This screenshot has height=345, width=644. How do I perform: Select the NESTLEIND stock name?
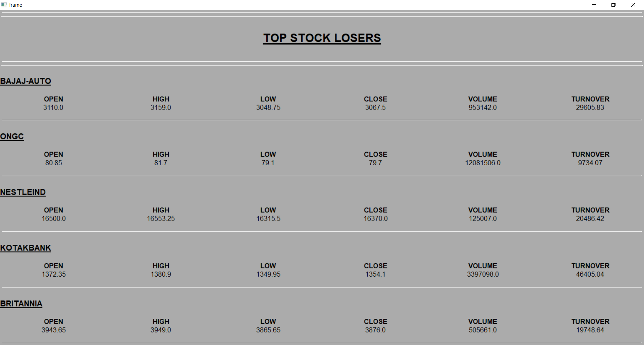tap(23, 192)
